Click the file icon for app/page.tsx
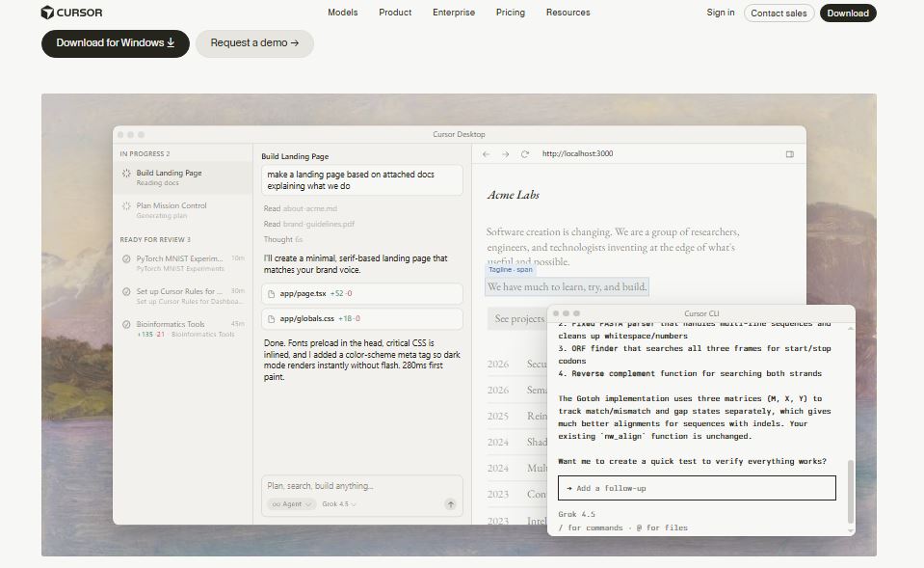 click(x=271, y=294)
